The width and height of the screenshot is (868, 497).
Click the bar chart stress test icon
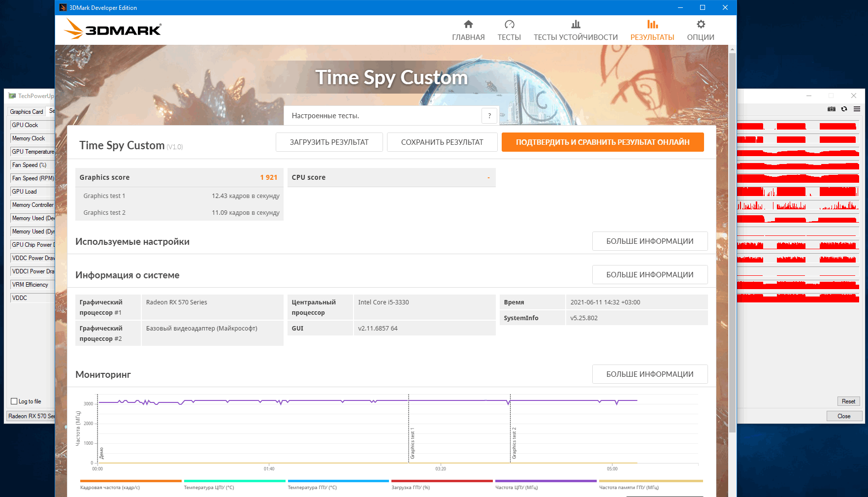point(576,24)
